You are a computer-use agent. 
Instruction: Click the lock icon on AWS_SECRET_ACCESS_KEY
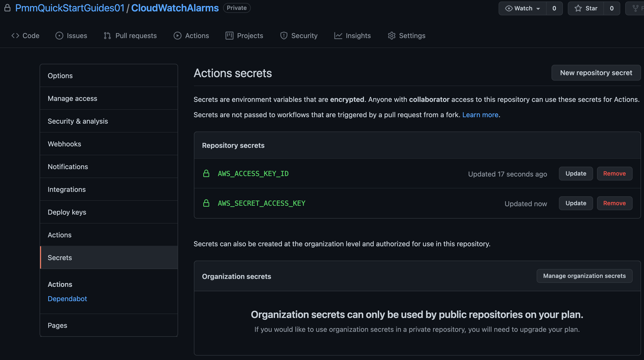(206, 203)
